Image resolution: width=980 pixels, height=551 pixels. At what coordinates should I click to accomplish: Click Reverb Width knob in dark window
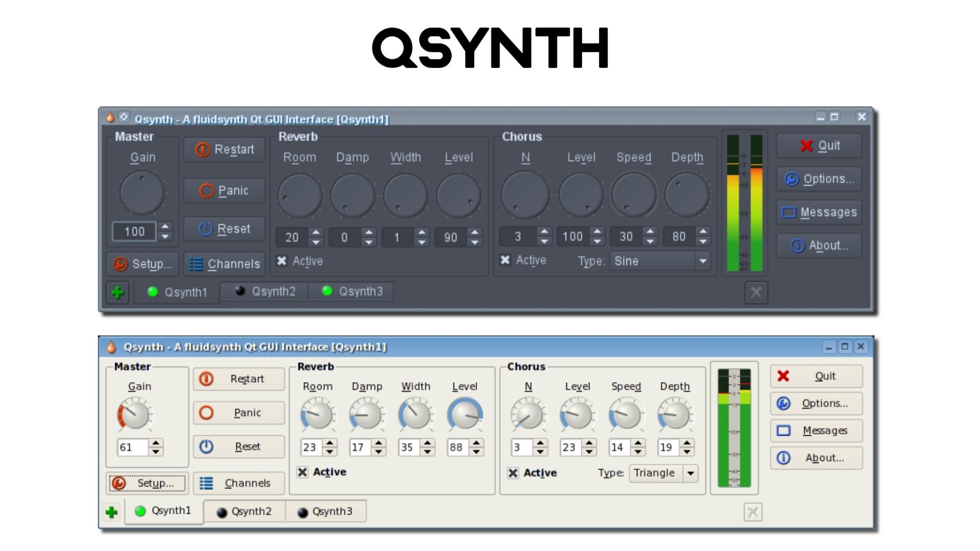coord(406,195)
